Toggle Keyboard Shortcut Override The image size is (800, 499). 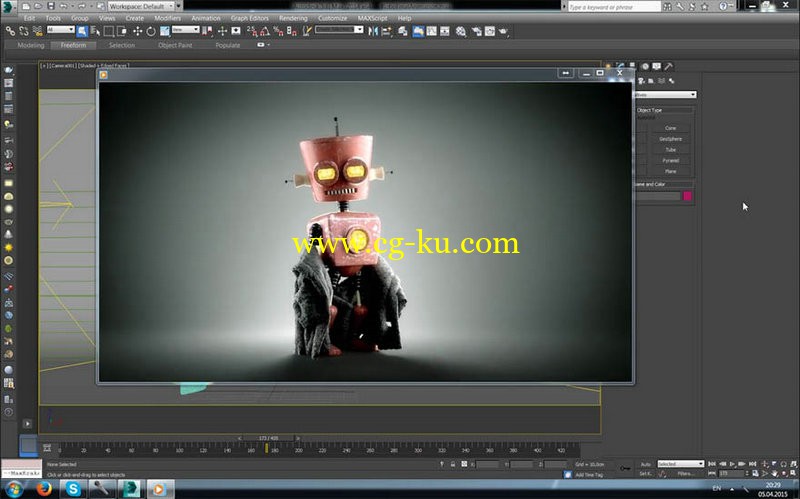(236, 31)
